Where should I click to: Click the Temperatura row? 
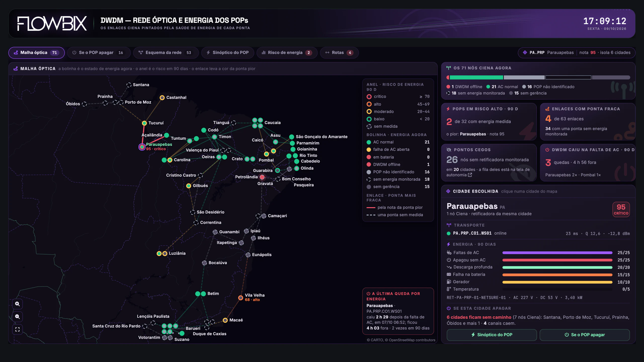(x=538, y=289)
